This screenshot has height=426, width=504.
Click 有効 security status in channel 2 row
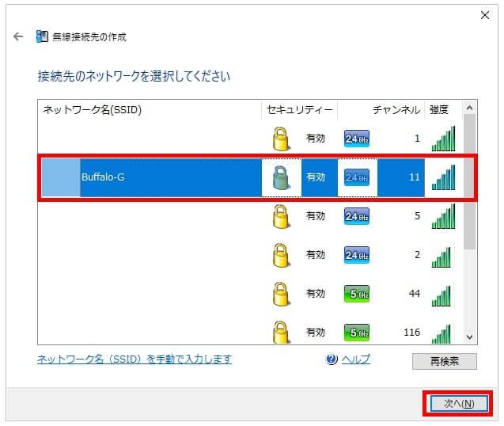[316, 255]
